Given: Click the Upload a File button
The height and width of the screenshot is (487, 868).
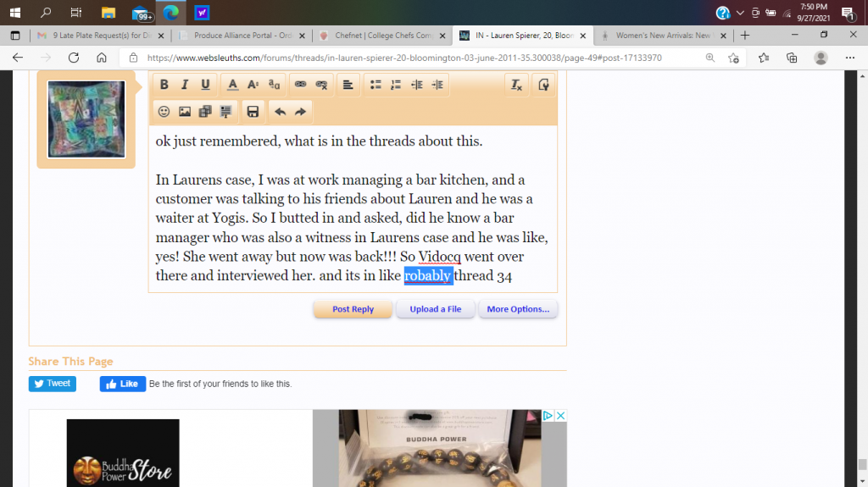Looking at the screenshot, I should pos(435,309).
